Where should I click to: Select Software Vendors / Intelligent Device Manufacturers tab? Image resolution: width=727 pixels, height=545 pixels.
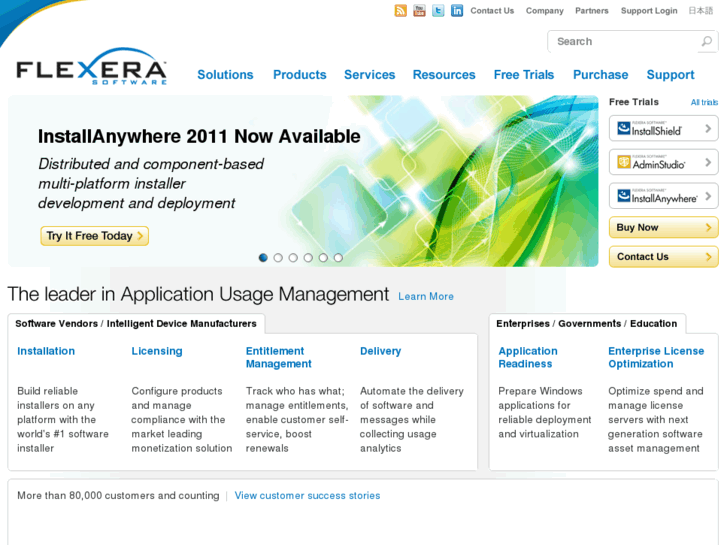point(136,324)
